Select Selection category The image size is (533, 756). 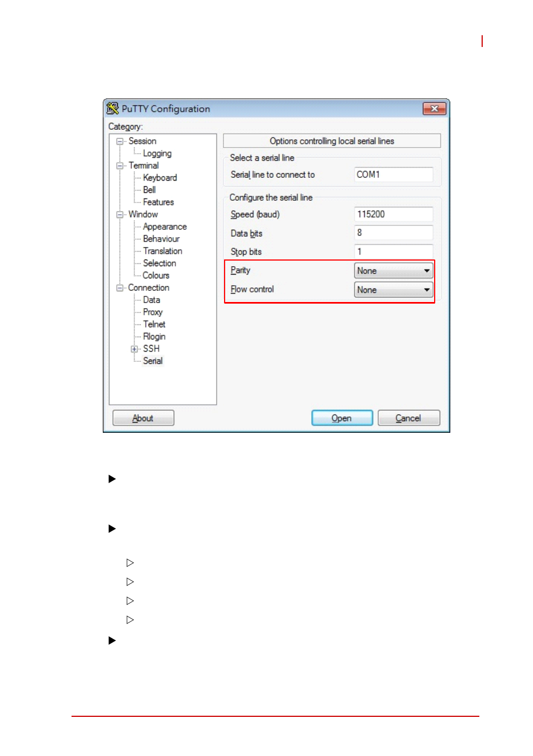159,263
